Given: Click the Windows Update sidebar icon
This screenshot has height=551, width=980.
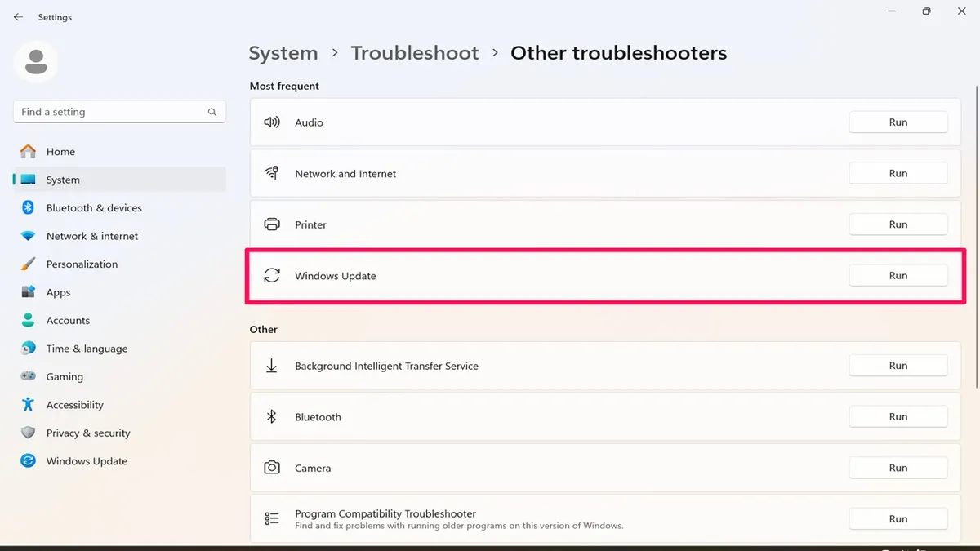Looking at the screenshot, I should pos(29,461).
